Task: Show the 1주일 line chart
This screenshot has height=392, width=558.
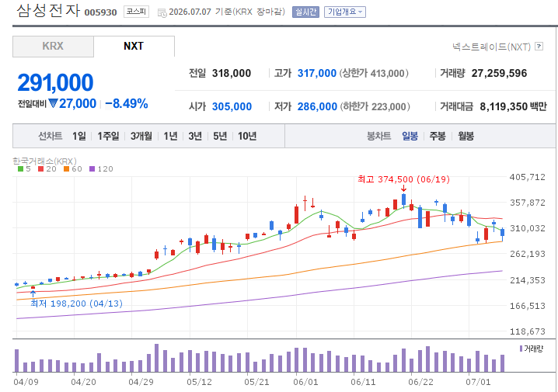Action: coord(108,136)
